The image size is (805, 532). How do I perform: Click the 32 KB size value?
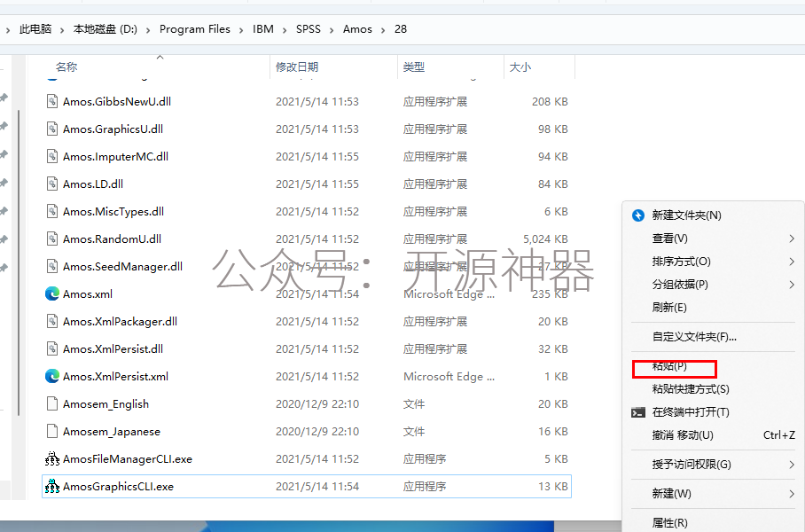click(x=553, y=349)
